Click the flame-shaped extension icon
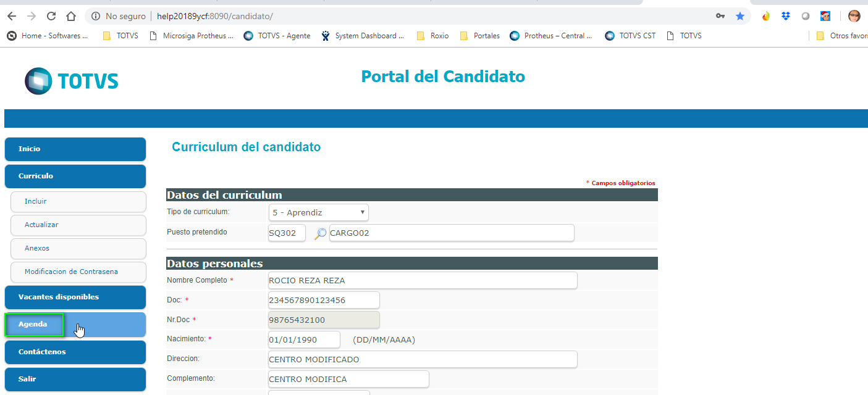This screenshot has height=395, width=868. (766, 16)
